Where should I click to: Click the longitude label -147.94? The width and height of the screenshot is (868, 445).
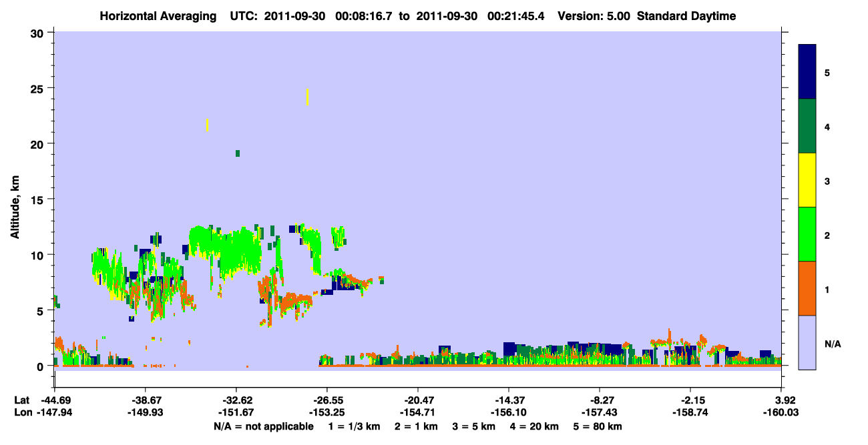[54, 413]
